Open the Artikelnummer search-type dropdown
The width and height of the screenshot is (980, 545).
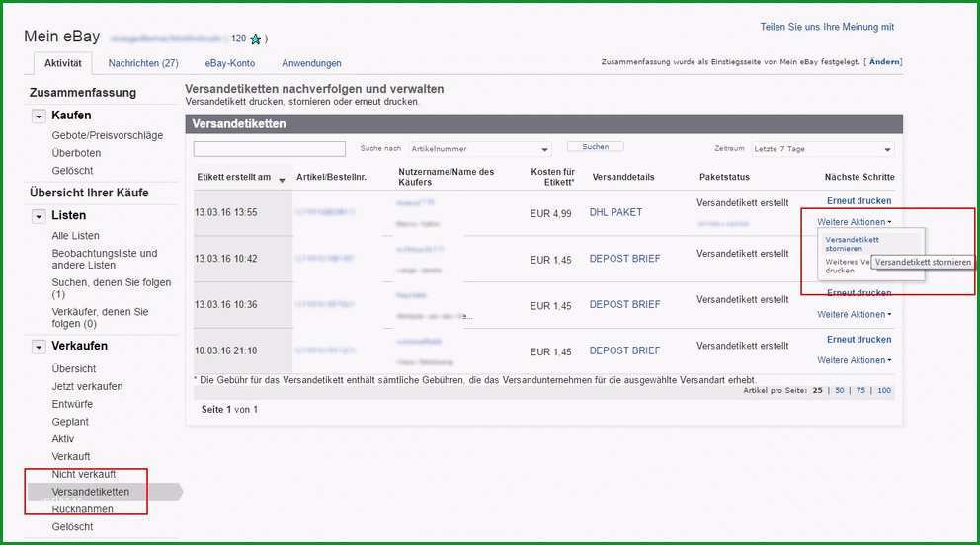(x=480, y=149)
